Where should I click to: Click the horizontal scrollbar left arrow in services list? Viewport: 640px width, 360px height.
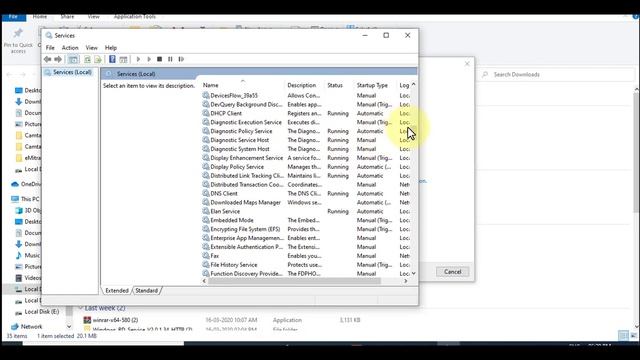[204, 281]
